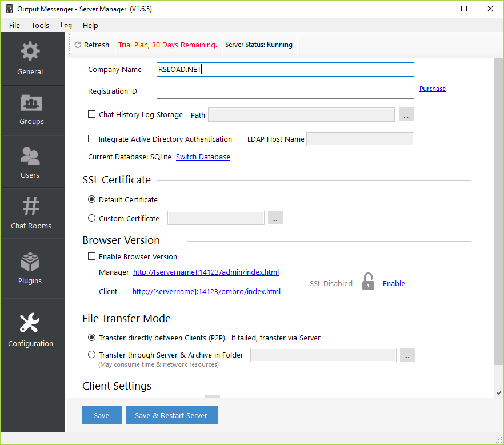Click the Refresh icon on toolbar
Screen dimensions: 504x445
[77, 44]
